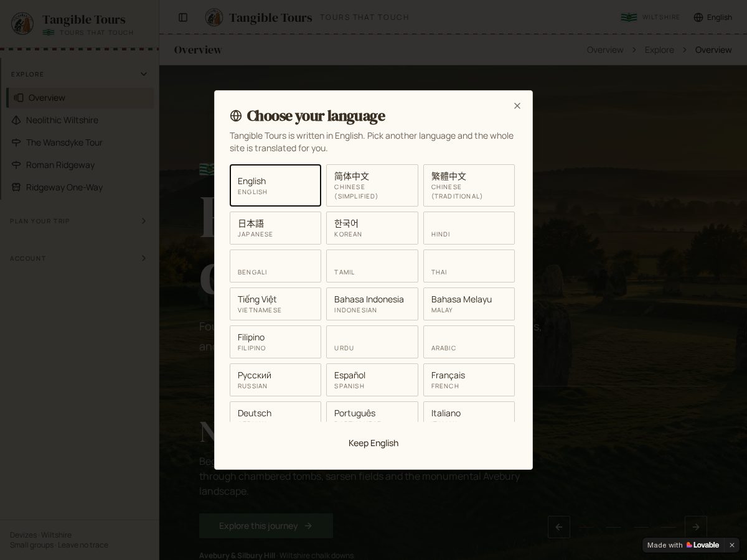Click Explore this journey button
Screen dimensions: 747x560
(266, 526)
